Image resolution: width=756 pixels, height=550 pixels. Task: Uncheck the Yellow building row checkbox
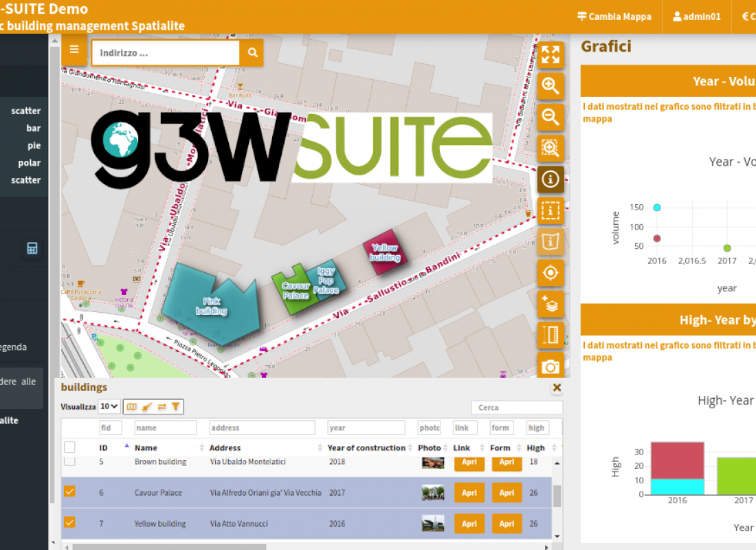point(69,522)
